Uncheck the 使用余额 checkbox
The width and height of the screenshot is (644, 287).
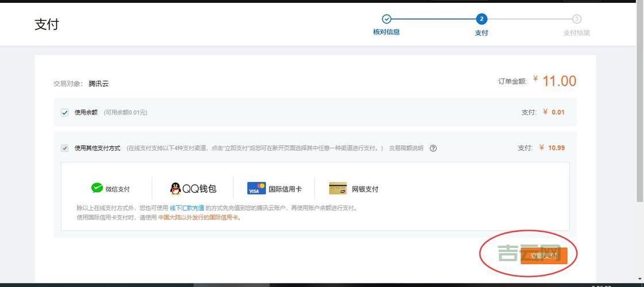65,113
